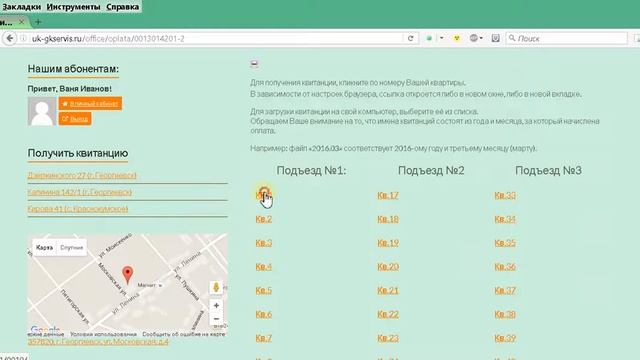This screenshot has height=360, width=640.
Task: Click the yellow radiation extension icon
Action: pyautogui.click(x=457, y=38)
